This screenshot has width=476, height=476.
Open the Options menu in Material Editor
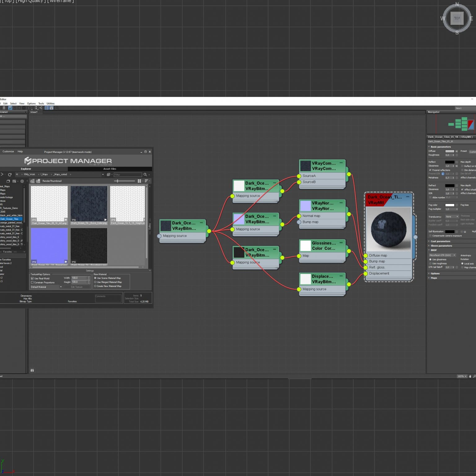(31, 103)
